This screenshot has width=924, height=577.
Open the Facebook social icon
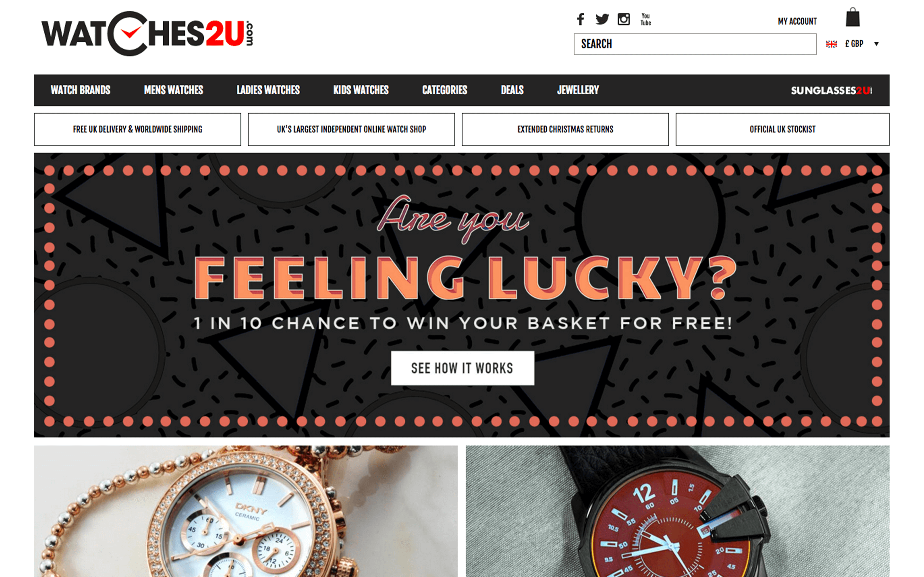point(580,19)
